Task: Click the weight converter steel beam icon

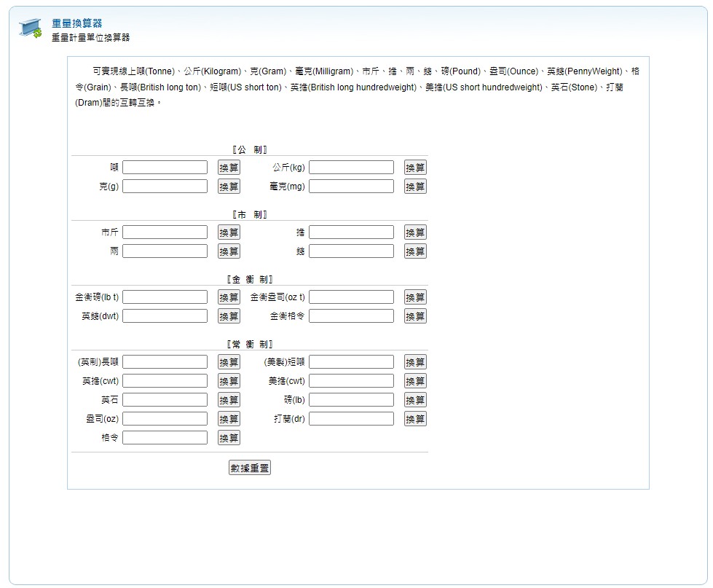Action: [x=31, y=28]
